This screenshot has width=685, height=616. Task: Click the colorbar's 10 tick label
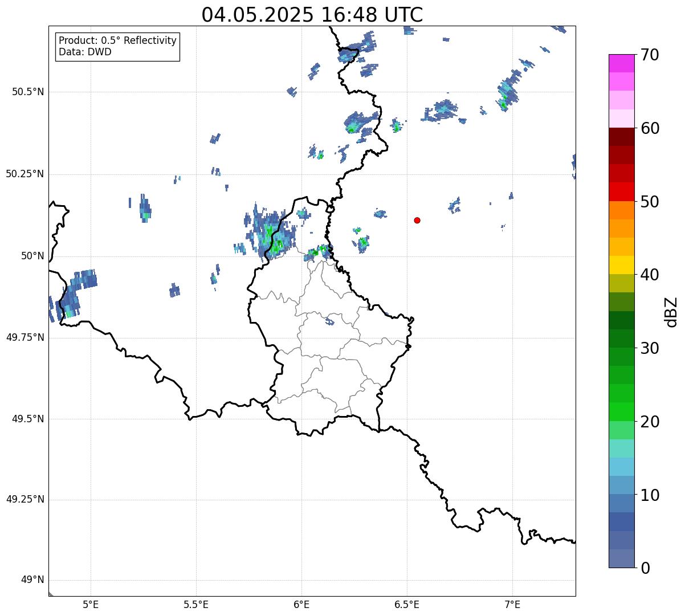point(650,495)
